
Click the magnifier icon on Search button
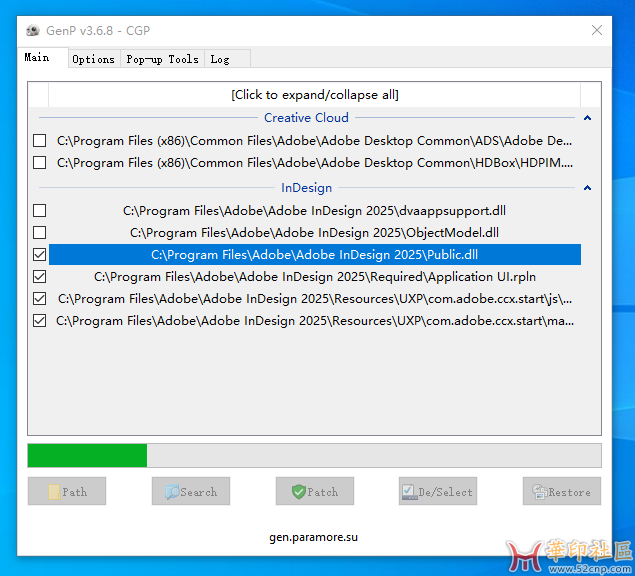[173, 492]
